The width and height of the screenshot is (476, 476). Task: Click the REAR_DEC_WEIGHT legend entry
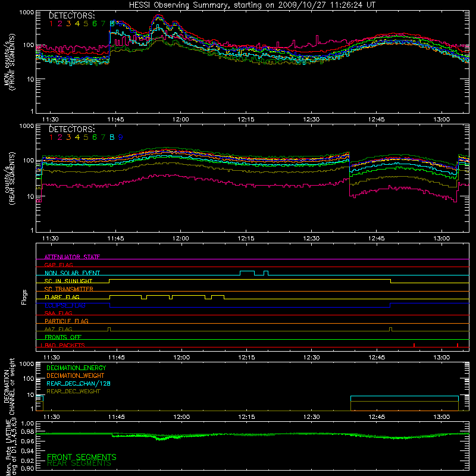(73, 392)
